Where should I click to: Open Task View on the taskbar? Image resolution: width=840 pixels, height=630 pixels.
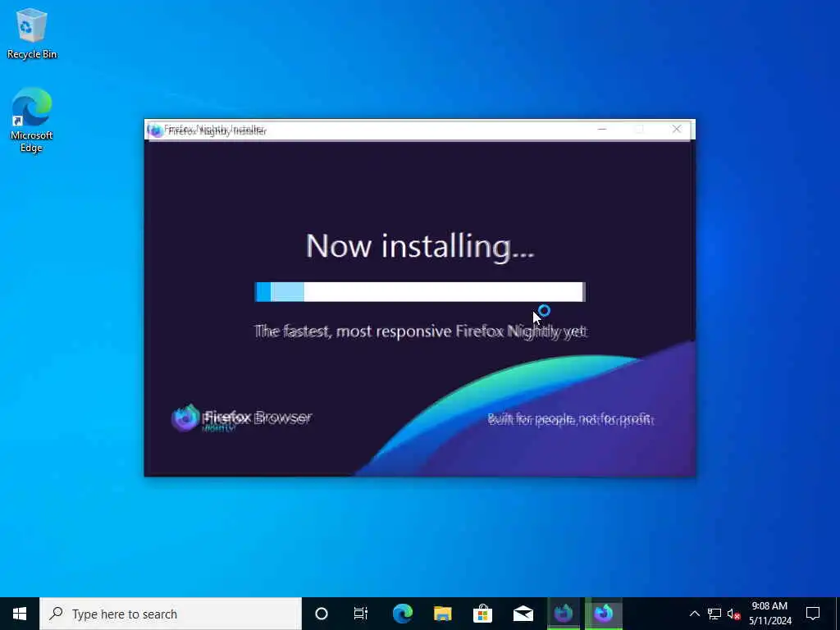coord(361,614)
